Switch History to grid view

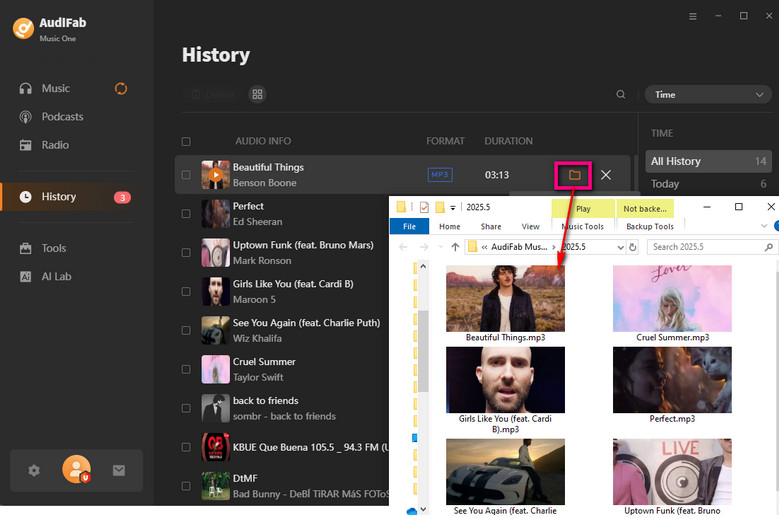click(x=257, y=94)
